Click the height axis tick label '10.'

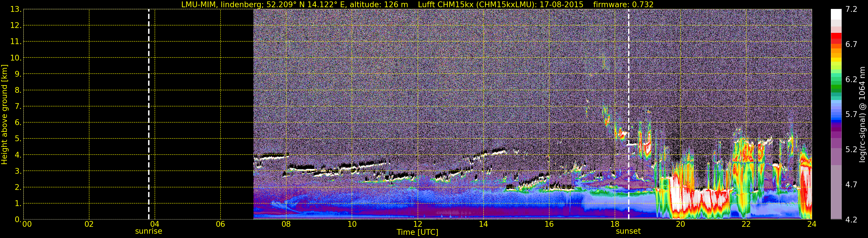[16, 58]
